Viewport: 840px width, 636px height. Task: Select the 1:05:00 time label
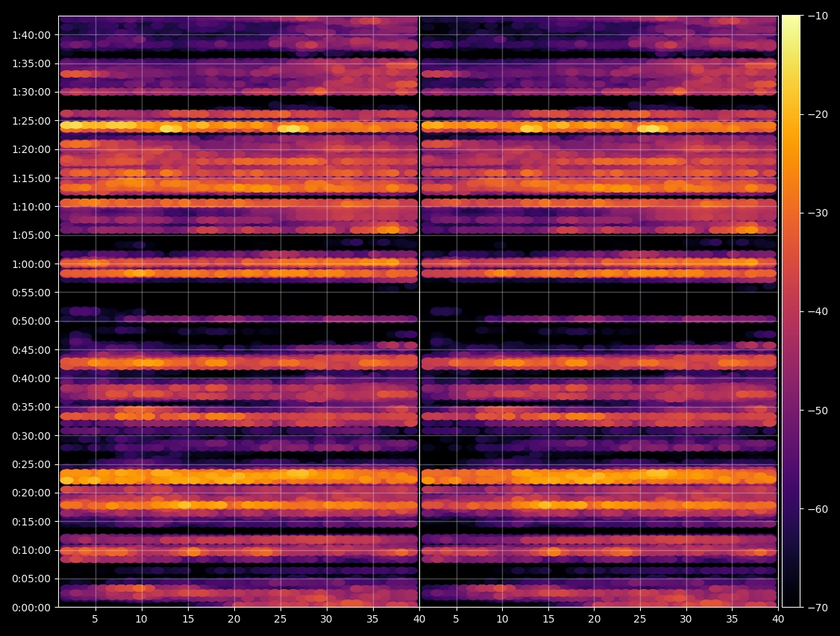point(31,235)
